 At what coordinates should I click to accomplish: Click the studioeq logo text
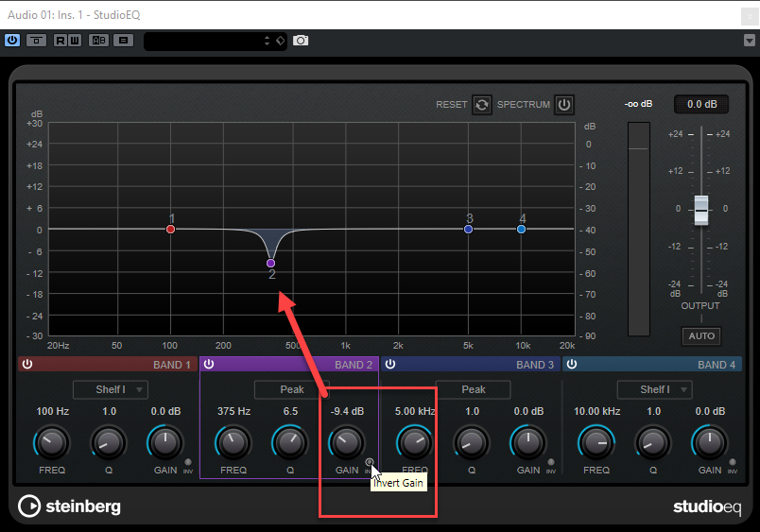pos(707,506)
